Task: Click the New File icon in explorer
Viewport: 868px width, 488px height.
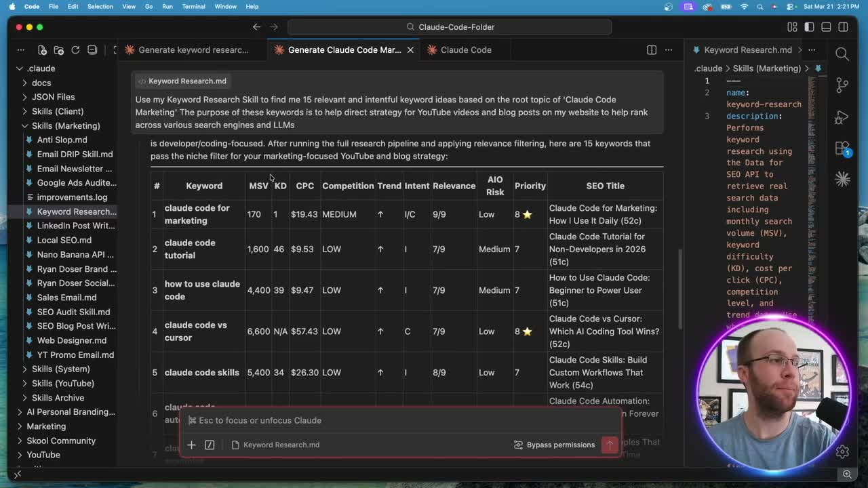Action: 42,49
